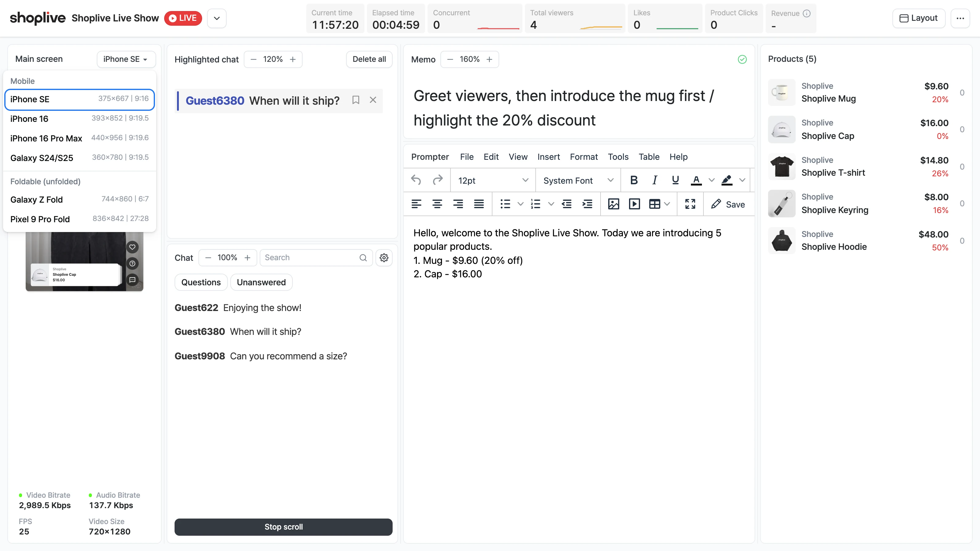Decrease the text indent
The height and width of the screenshot is (551, 980).
(x=567, y=204)
